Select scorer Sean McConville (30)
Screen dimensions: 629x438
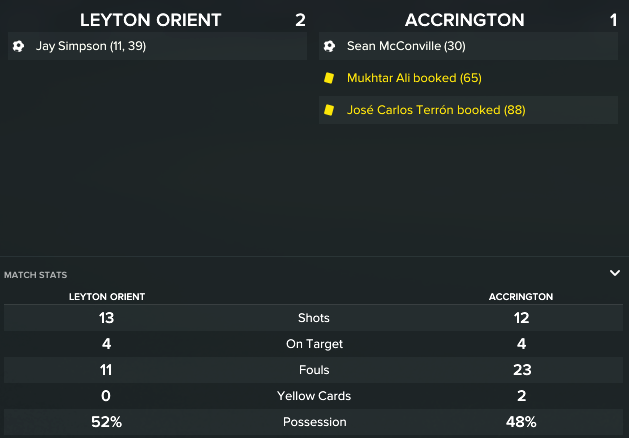click(406, 46)
